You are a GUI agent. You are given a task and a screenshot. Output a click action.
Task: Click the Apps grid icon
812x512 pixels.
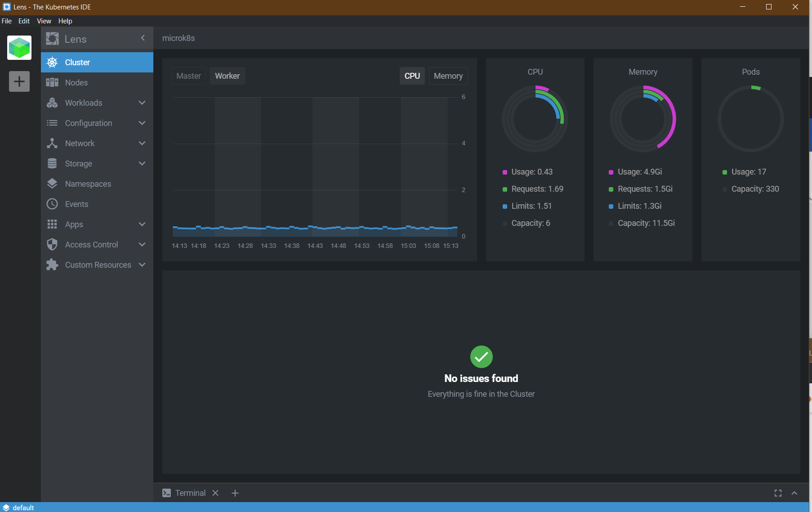(53, 224)
